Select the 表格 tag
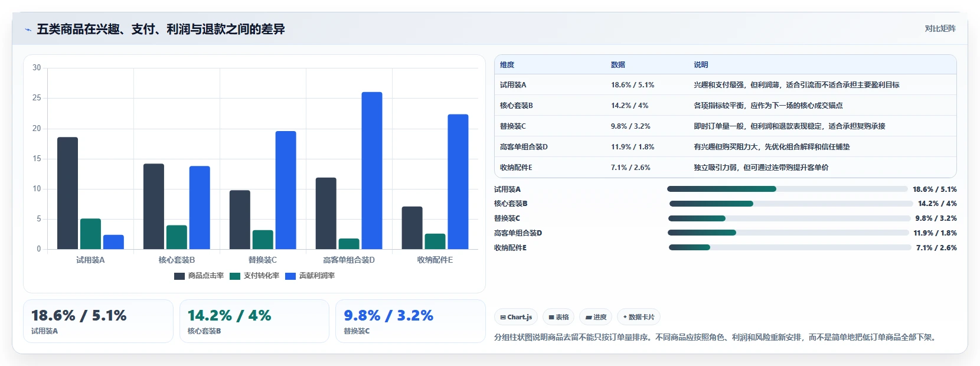 (558, 317)
